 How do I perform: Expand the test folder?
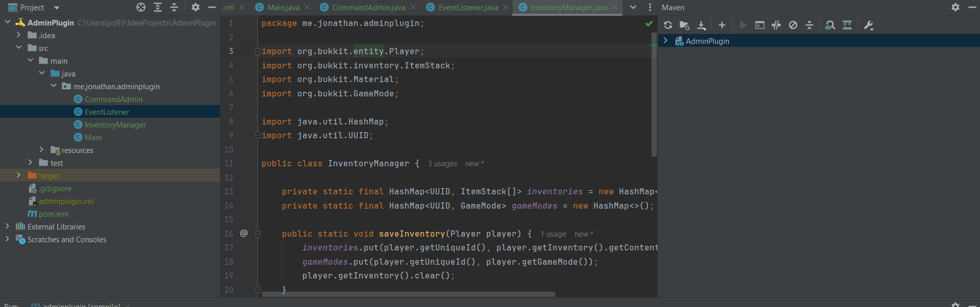point(31,162)
